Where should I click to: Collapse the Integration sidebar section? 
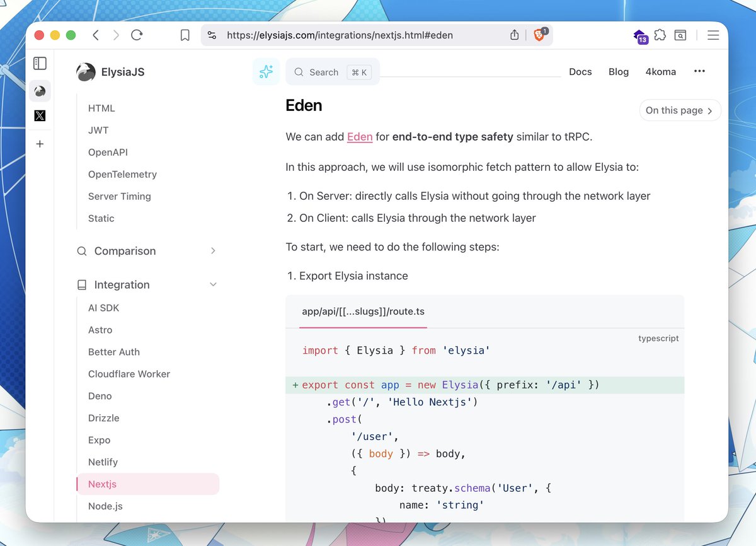[x=147, y=285]
